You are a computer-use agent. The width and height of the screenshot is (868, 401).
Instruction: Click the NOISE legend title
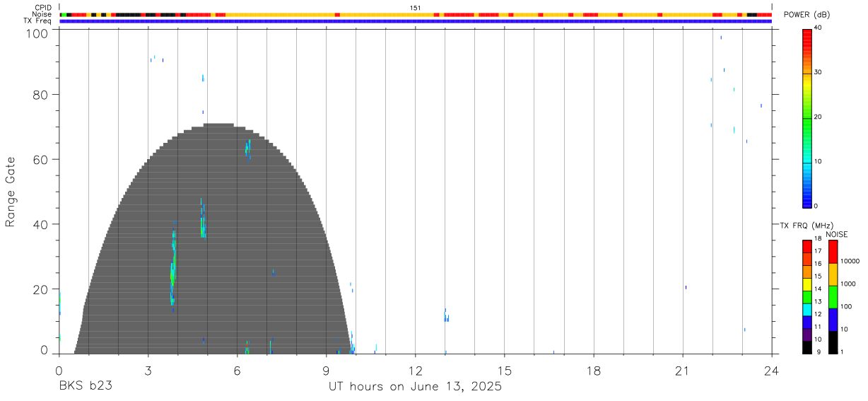click(835, 234)
